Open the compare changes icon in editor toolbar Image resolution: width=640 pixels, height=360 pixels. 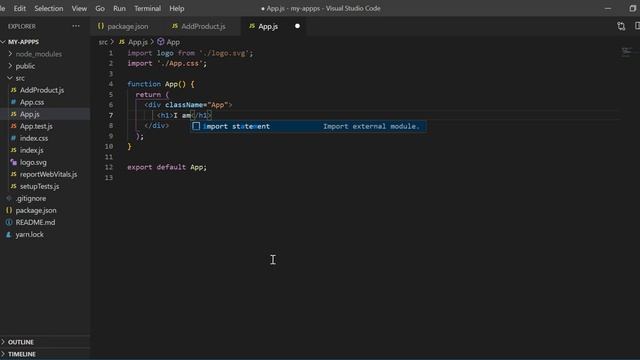621,27
